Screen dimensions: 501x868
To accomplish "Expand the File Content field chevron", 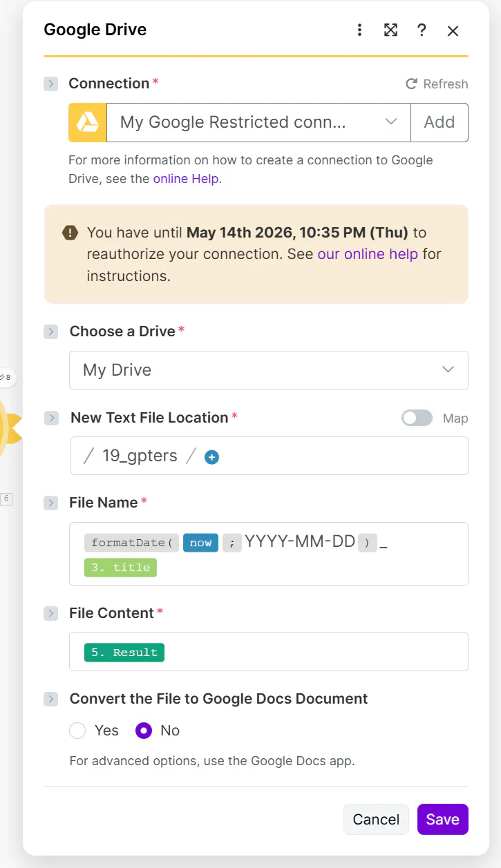I will click(x=50, y=613).
